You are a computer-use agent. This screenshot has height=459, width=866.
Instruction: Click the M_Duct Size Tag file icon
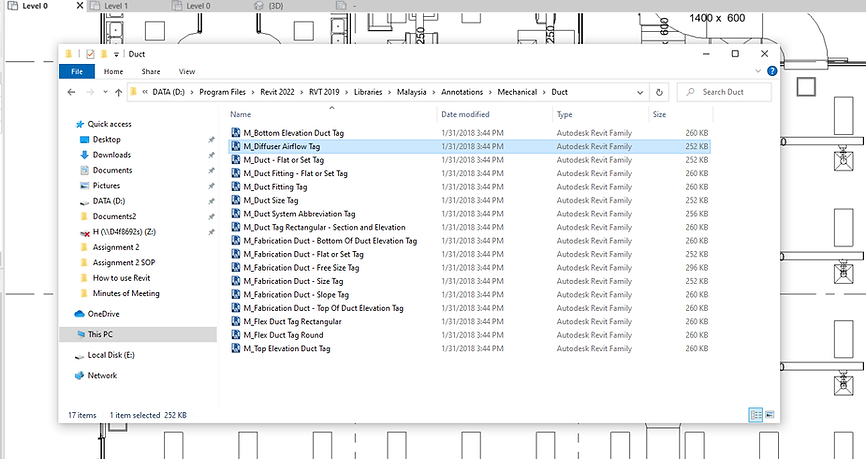coord(236,200)
